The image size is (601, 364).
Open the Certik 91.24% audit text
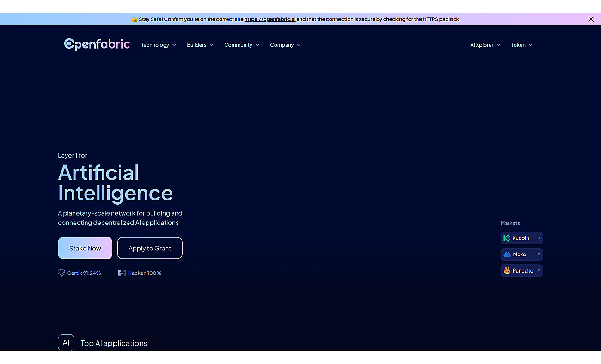[x=84, y=273]
